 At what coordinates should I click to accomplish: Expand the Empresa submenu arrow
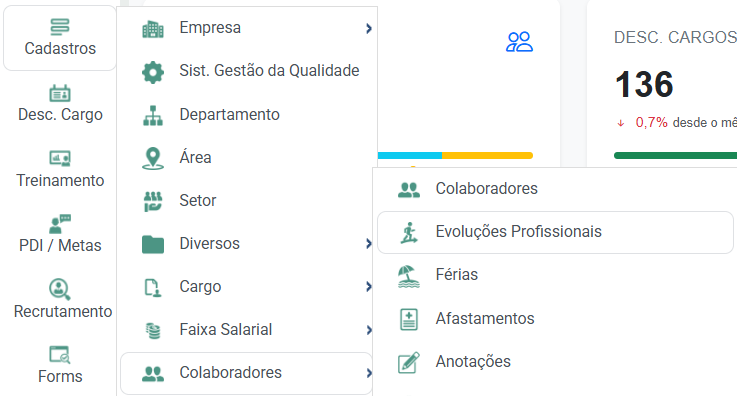[x=369, y=29]
